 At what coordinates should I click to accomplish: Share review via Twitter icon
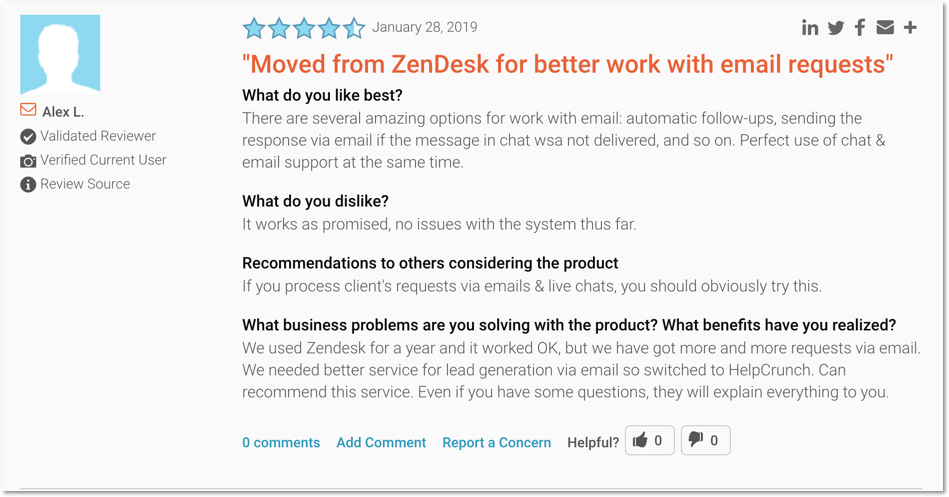(x=836, y=27)
